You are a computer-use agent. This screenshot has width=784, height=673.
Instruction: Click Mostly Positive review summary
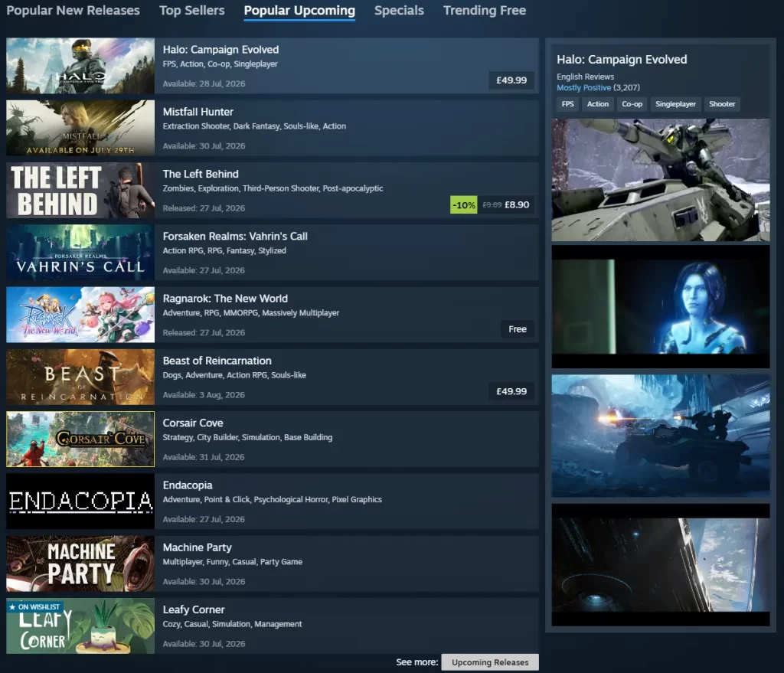[583, 87]
